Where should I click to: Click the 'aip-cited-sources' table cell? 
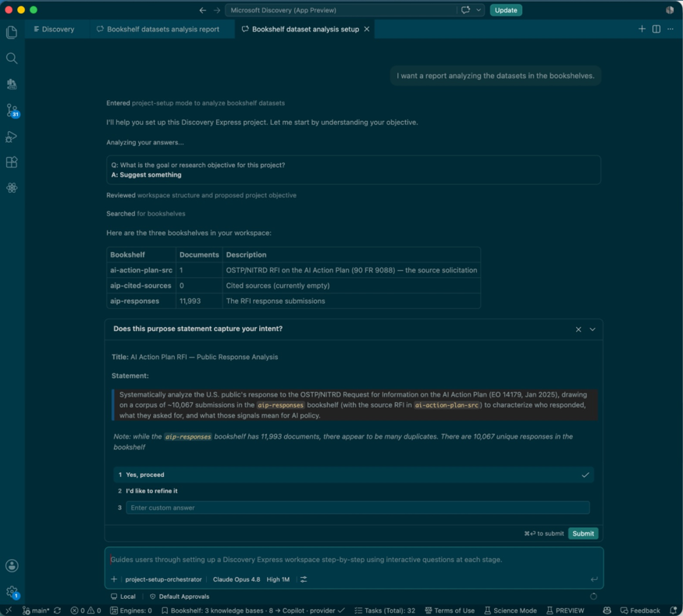(x=141, y=285)
